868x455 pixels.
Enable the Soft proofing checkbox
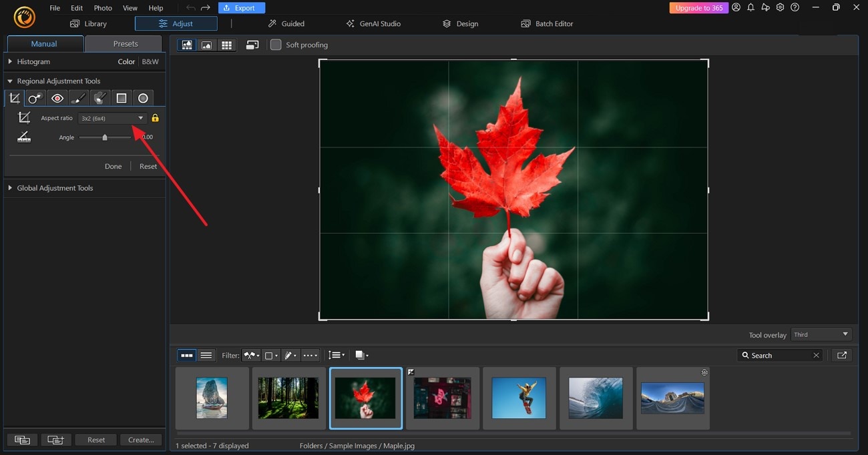276,45
